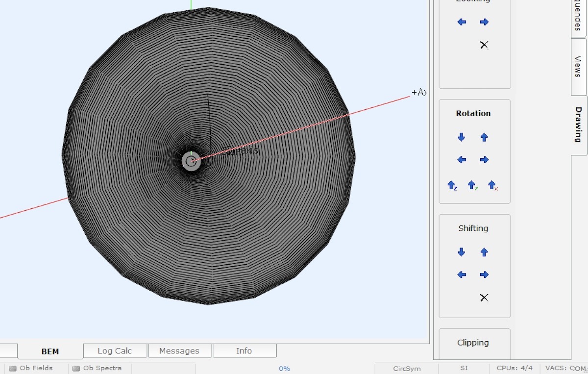Click the rotate about Z axis arrow
This screenshot has width=588, height=374.
coord(452,185)
